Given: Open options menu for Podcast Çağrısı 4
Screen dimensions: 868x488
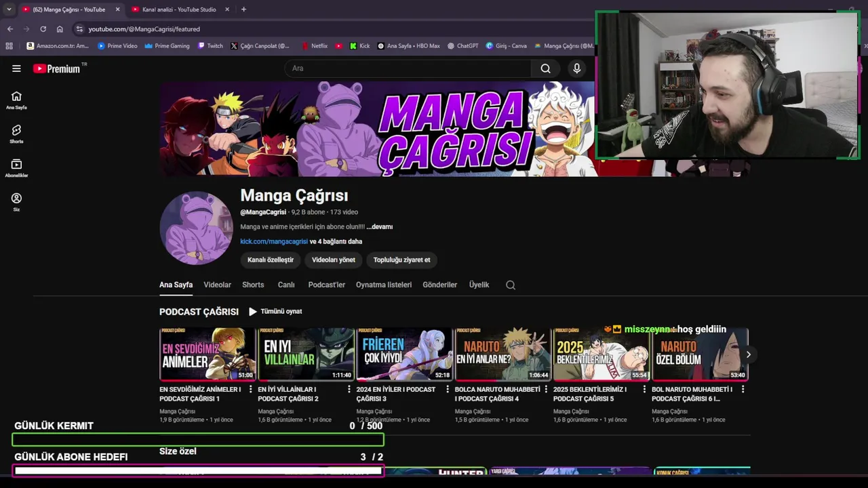Looking at the screenshot, I should point(546,390).
